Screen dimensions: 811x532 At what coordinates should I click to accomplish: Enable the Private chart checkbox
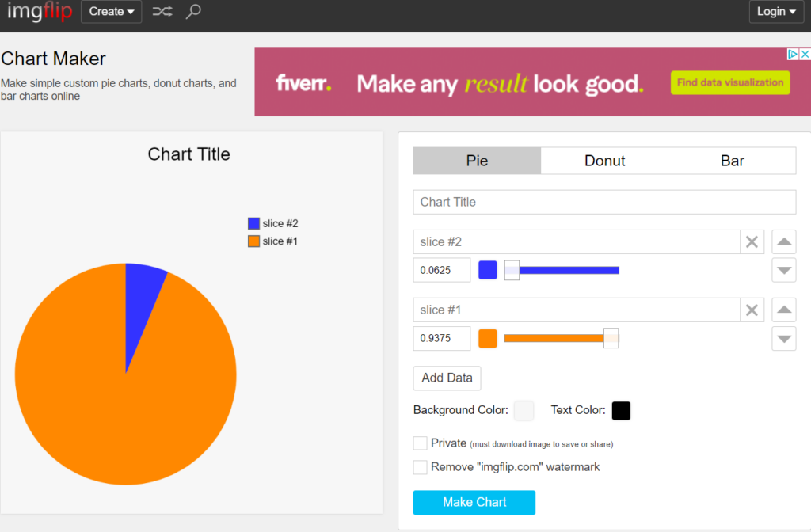(420, 443)
